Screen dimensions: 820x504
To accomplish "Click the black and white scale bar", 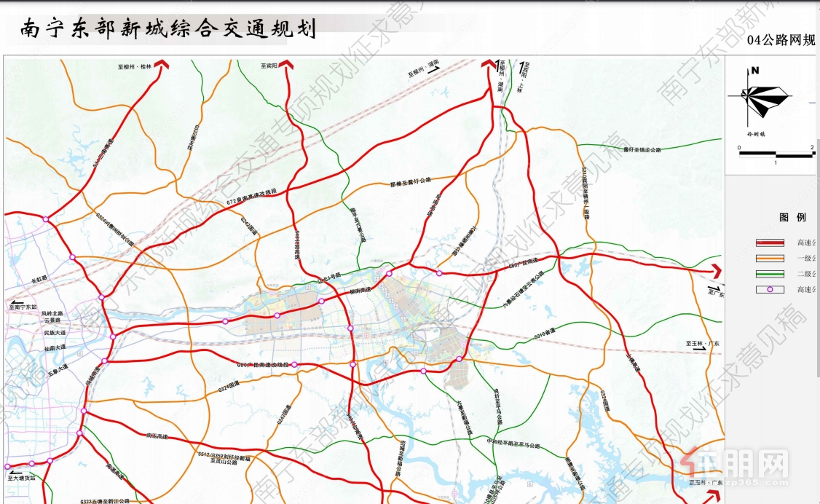I will pos(776,154).
